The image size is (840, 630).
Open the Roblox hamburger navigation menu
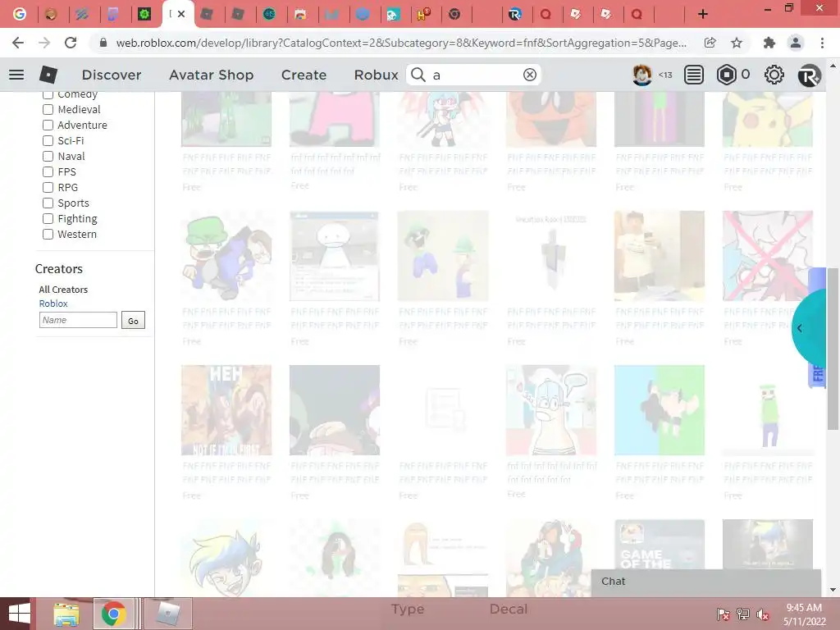16,75
